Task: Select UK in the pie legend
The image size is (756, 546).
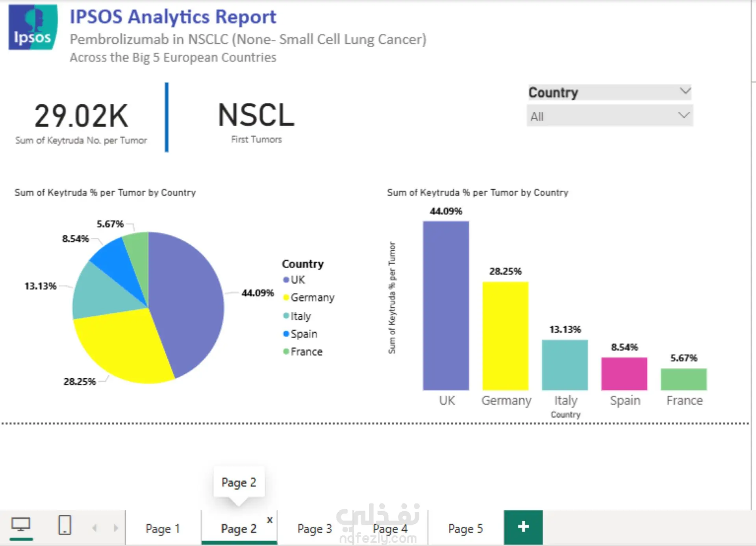Action: coord(294,279)
